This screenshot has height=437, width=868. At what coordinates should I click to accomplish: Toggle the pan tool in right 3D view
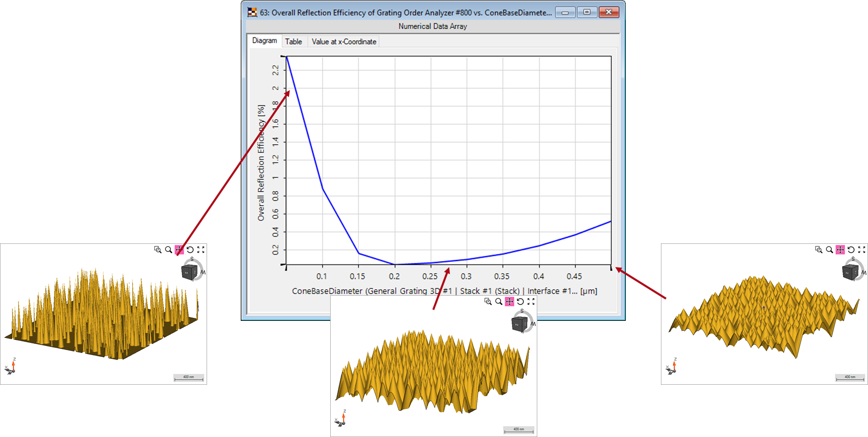click(x=840, y=249)
